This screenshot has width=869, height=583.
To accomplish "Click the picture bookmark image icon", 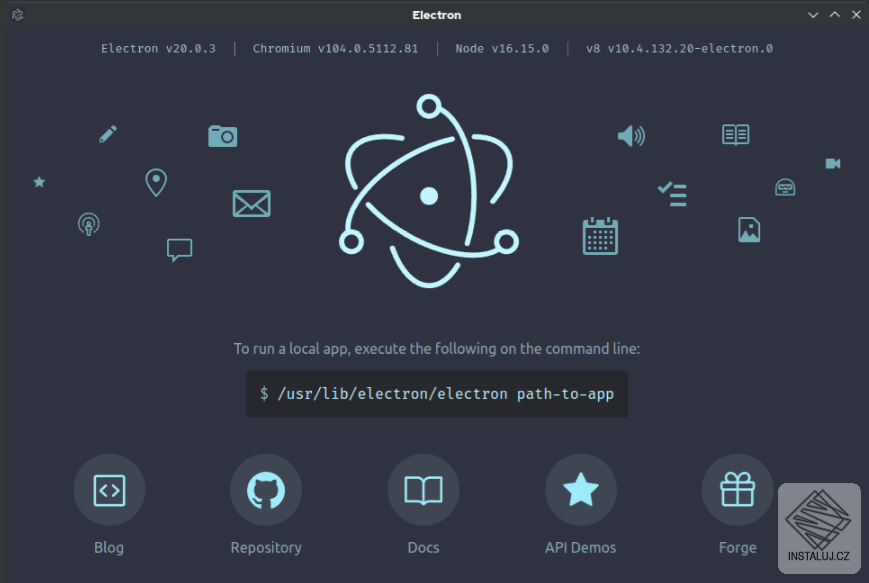I will 749,230.
